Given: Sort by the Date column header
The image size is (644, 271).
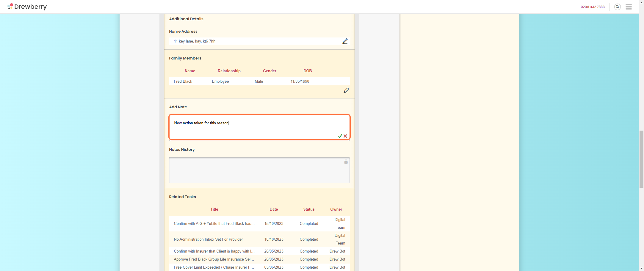Looking at the screenshot, I should point(274,209).
